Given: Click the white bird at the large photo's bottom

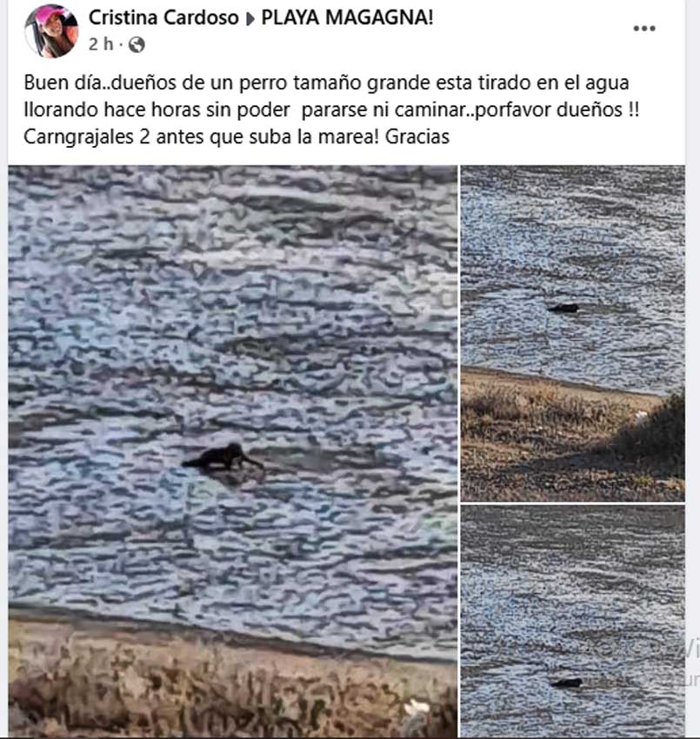Looking at the screenshot, I should click(x=417, y=708).
